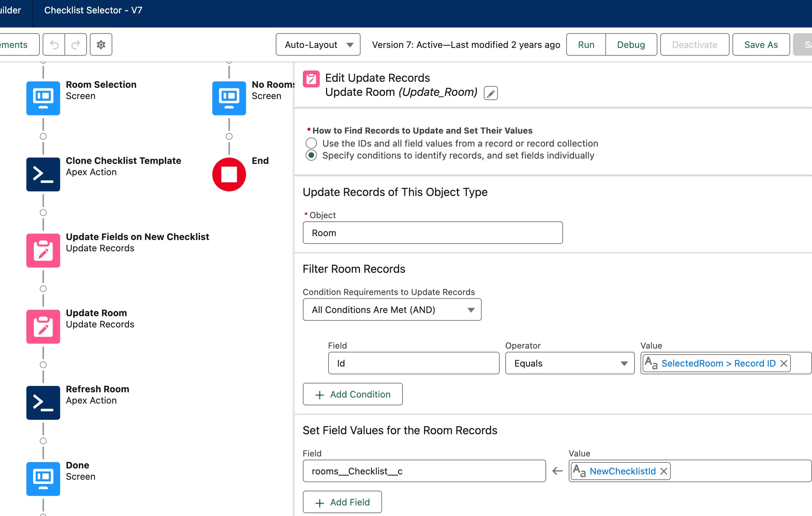Click the End node stop icon
The width and height of the screenshot is (812, 516).
[x=229, y=174]
